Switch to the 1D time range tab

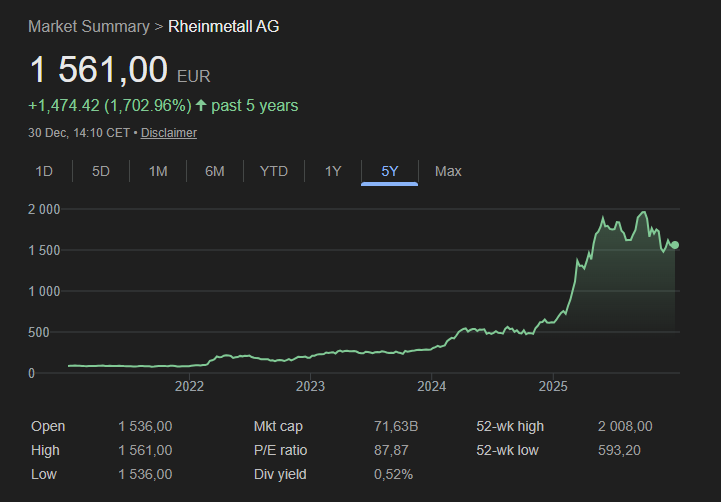click(x=44, y=171)
